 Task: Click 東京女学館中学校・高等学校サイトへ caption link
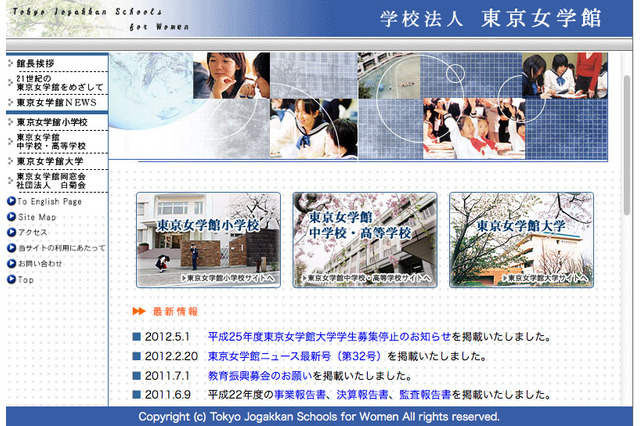[366, 278]
